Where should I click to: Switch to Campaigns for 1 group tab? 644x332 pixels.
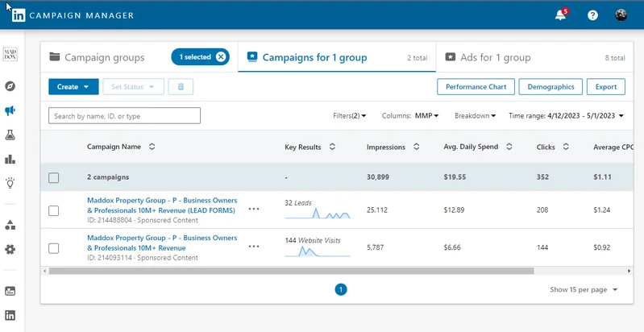coord(337,57)
